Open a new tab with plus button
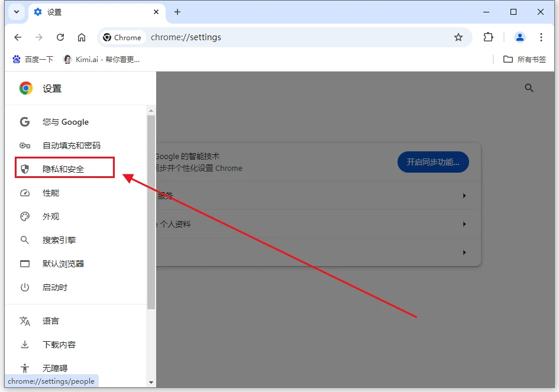 click(177, 12)
